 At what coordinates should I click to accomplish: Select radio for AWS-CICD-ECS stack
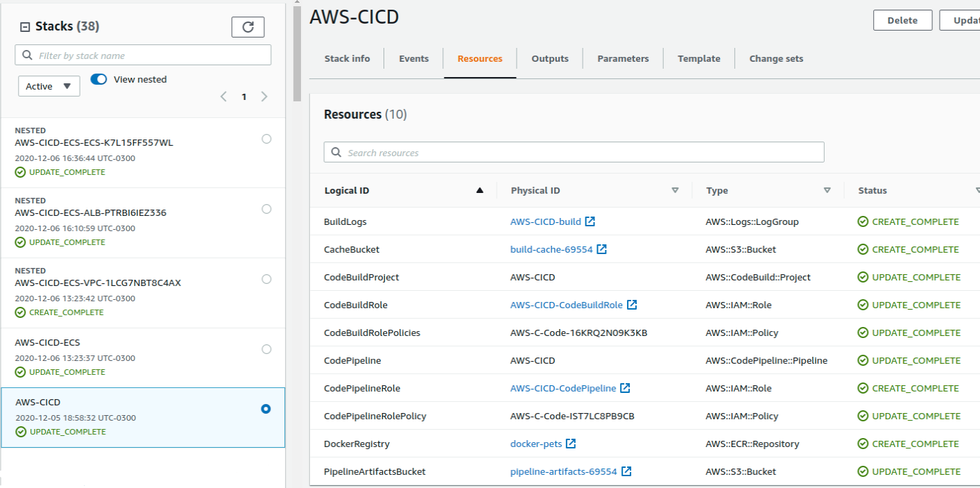click(x=266, y=349)
